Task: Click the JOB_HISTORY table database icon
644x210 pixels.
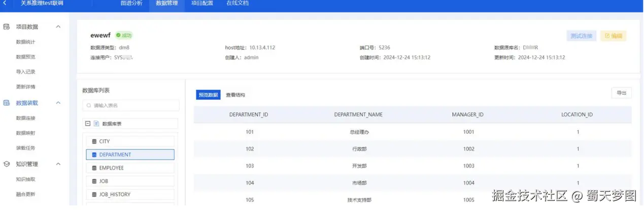Action: point(94,194)
